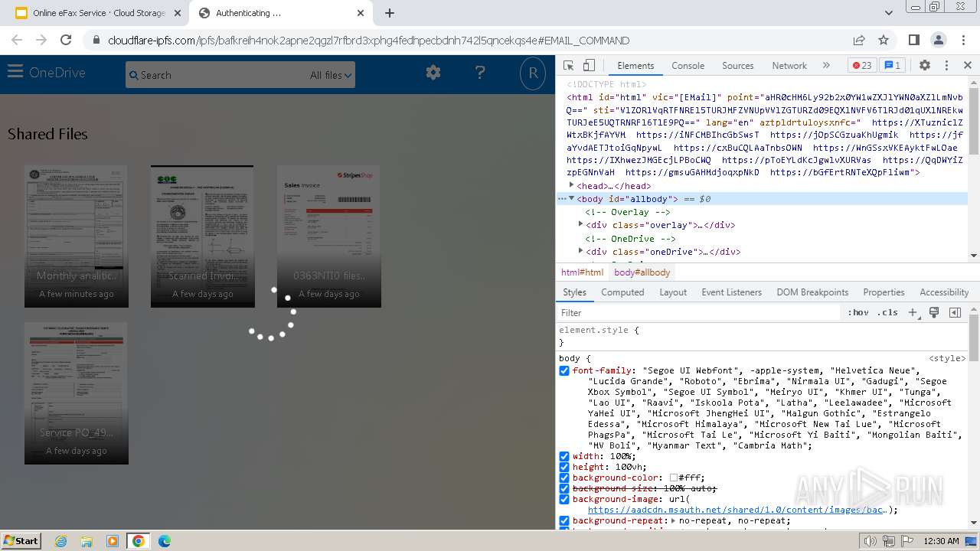Viewport: 980px width, 551px height.
Task: Toggle the background-size property checkbox
Action: coord(564,488)
